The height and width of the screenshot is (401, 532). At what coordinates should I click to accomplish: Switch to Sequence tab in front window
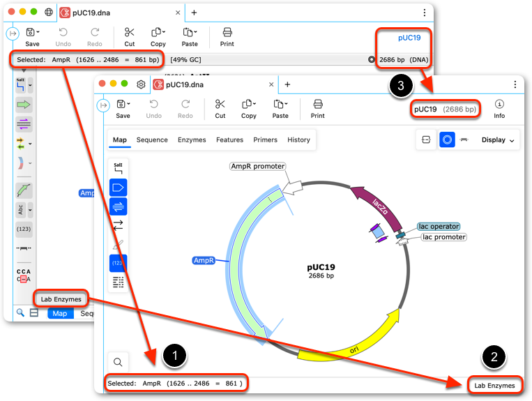point(152,139)
